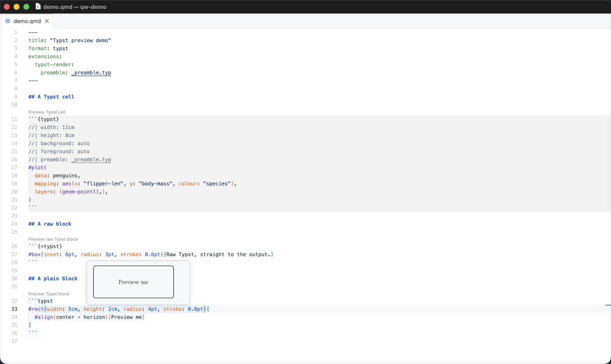Click the '```{typst}' cell opening fence
Viewport: 611px width, 364px height.
point(44,119)
